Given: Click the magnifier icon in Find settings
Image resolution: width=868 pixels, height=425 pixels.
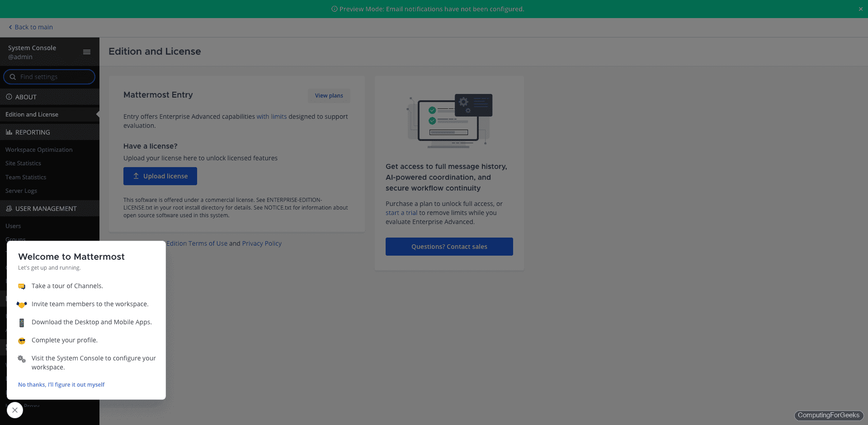Looking at the screenshot, I should click(13, 77).
